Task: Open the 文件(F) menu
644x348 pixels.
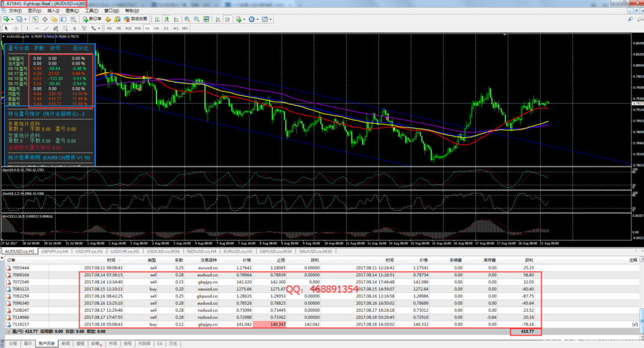Action: point(15,11)
